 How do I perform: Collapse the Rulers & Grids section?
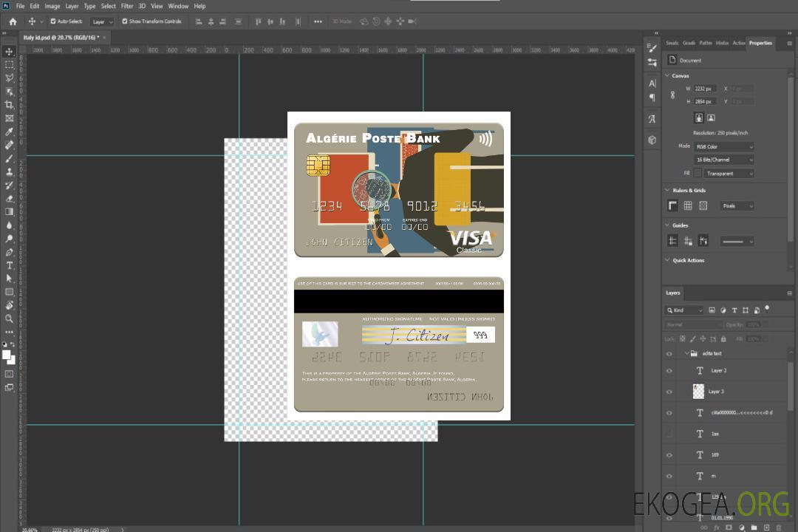667,190
